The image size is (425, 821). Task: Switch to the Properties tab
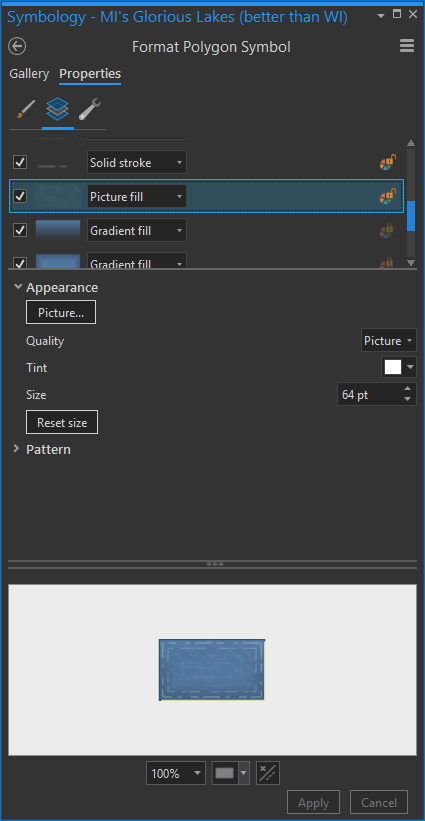point(90,74)
